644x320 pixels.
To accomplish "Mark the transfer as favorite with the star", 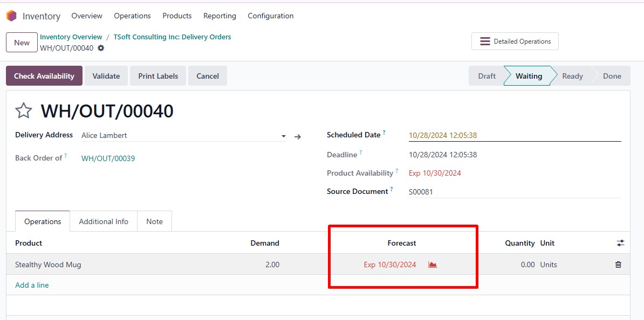I will (23, 111).
